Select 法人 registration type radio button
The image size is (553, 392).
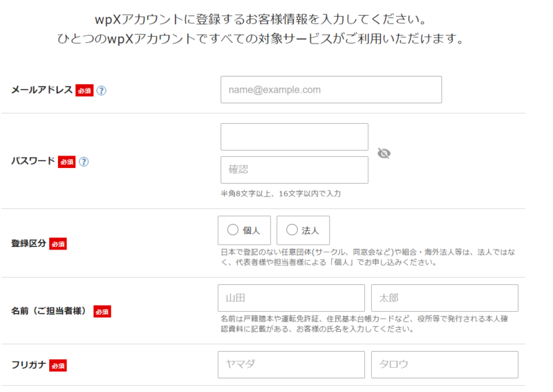tap(292, 230)
